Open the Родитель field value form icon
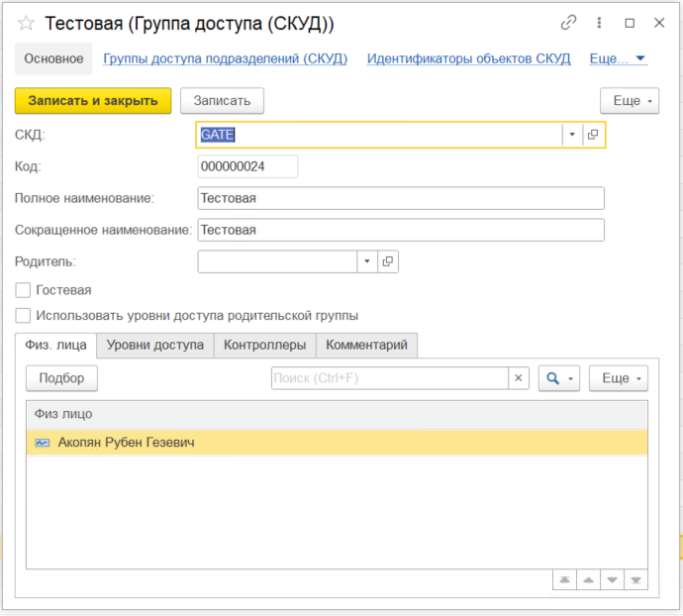The height and width of the screenshot is (616, 683). (387, 261)
